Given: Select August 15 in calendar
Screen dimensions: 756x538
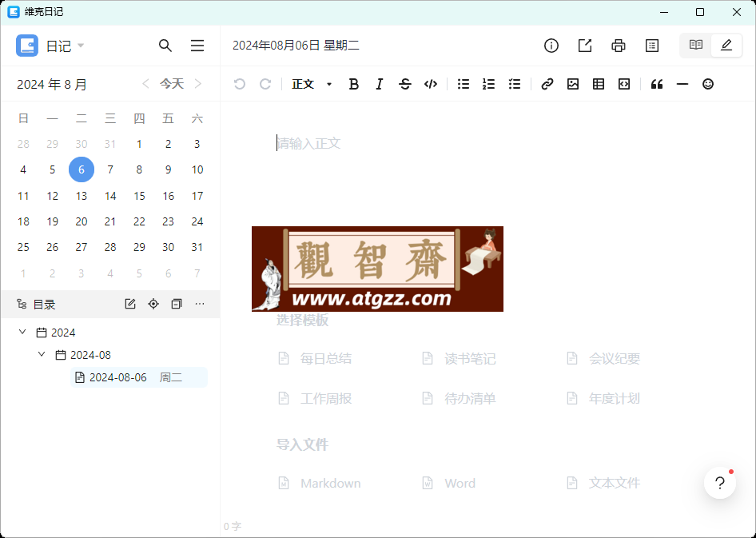Looking at the screenshot, I should coord(139,196).
